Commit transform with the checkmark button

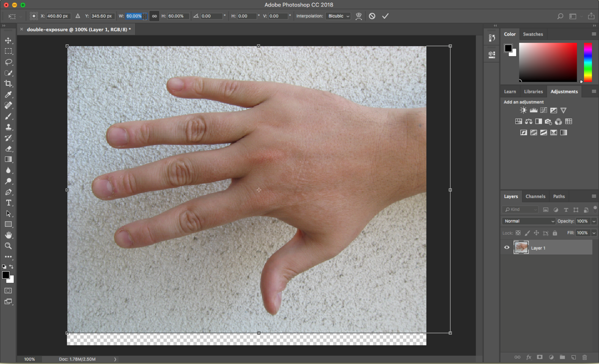[385, 16]
